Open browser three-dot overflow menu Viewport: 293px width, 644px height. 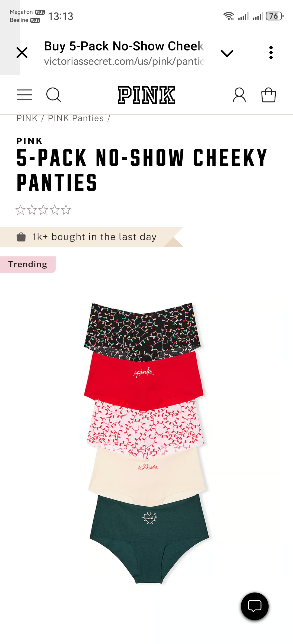tap(271, 53)
